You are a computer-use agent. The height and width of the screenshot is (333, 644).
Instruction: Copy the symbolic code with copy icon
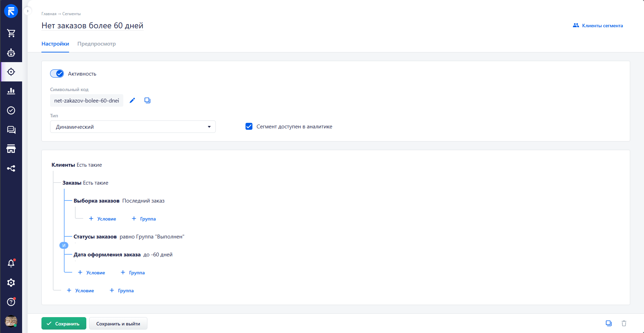(147, 100)
